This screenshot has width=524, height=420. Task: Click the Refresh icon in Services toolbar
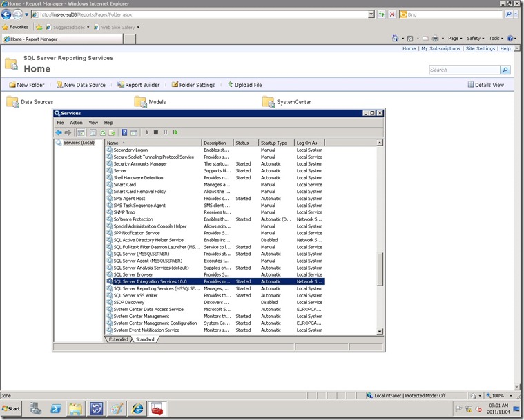103,132
